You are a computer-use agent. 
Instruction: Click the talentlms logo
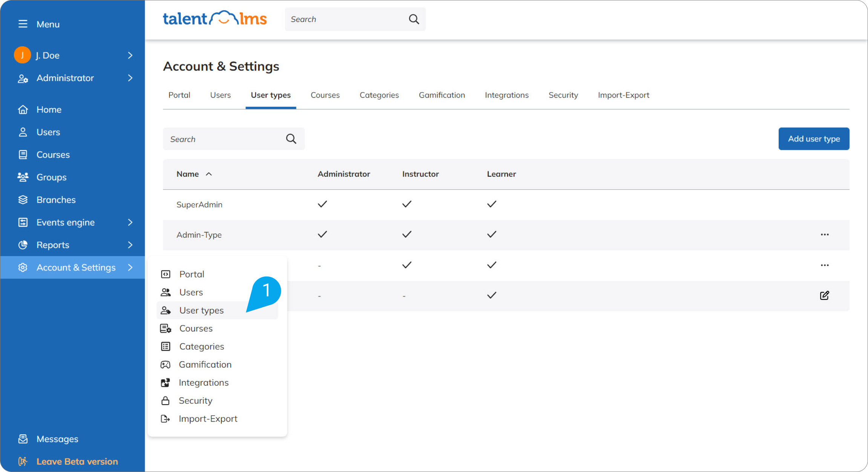[x=215, y=18]
